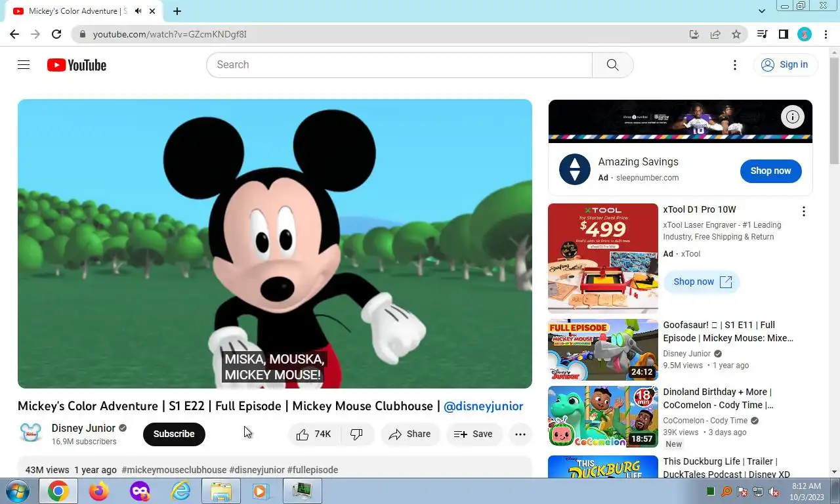Image resolution: width=840 pixels, height=504 pixels.
Task: Like the video with thumbs up 74K
Action: coord(314,434)
